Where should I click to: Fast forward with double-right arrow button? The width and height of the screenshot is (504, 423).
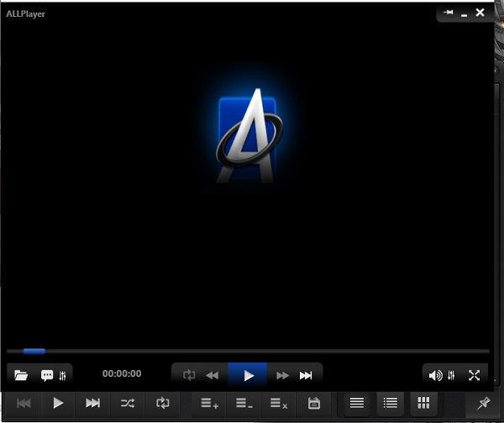(282, 375)
